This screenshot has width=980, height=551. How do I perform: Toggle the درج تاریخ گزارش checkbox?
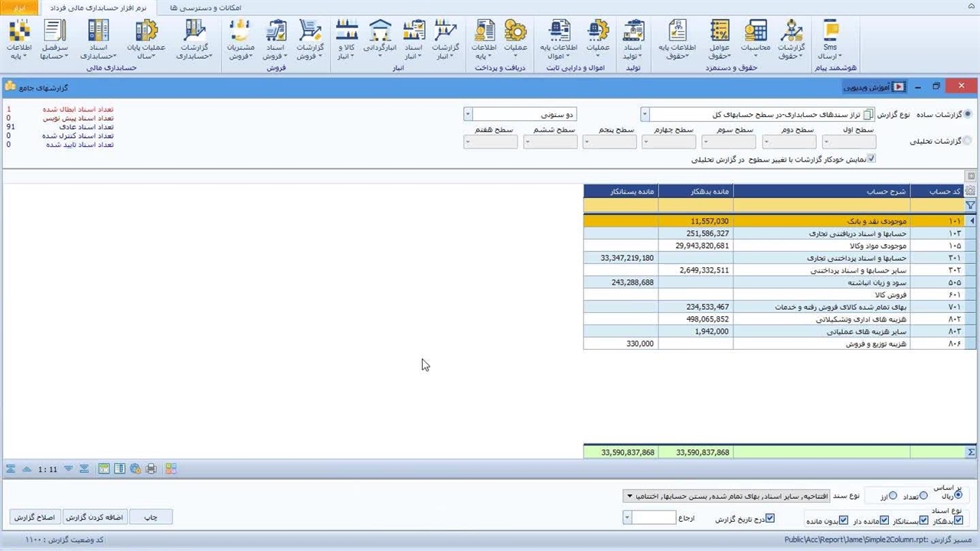pyautogui.click(x=770, y=519)
